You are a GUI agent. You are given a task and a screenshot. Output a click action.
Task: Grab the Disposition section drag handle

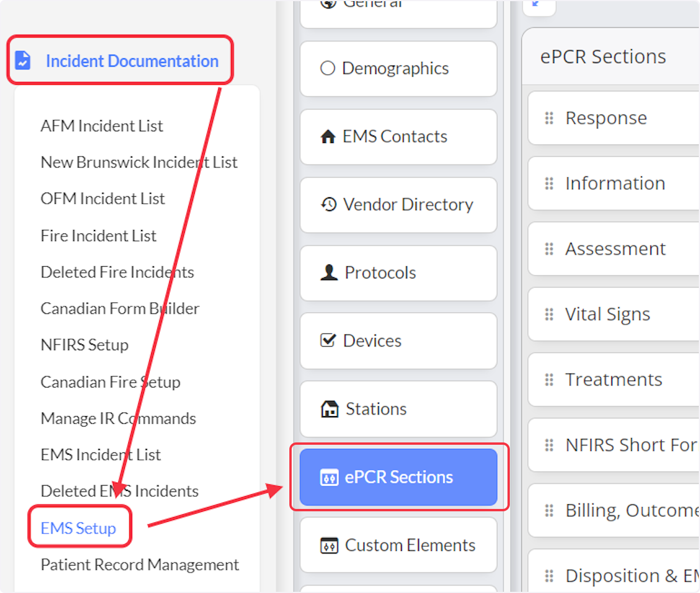[x=549, y=575]
